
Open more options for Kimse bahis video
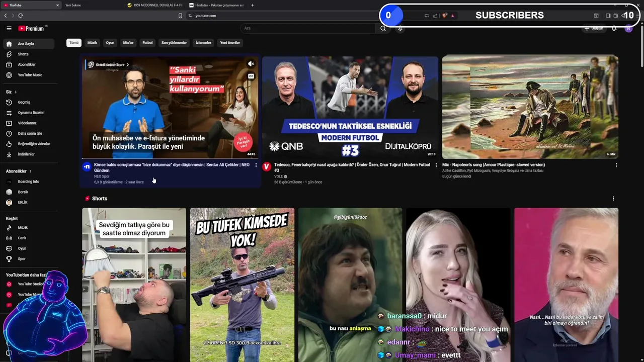[256, 165]
